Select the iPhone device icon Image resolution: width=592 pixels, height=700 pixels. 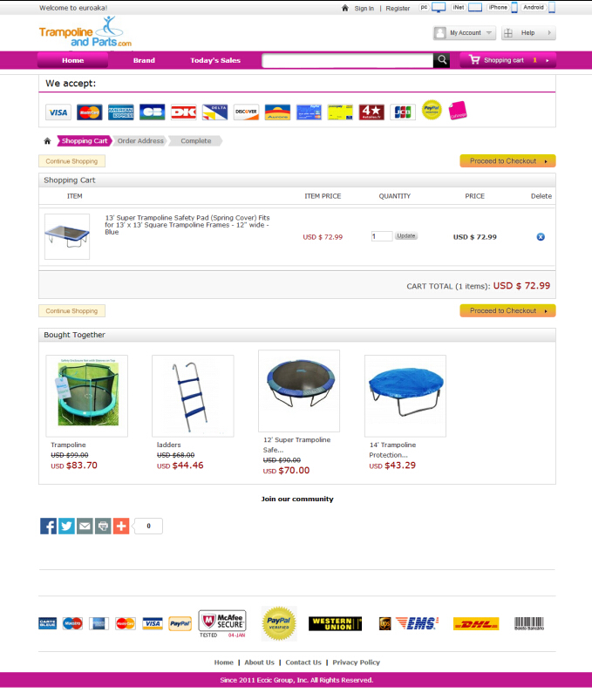514,8
